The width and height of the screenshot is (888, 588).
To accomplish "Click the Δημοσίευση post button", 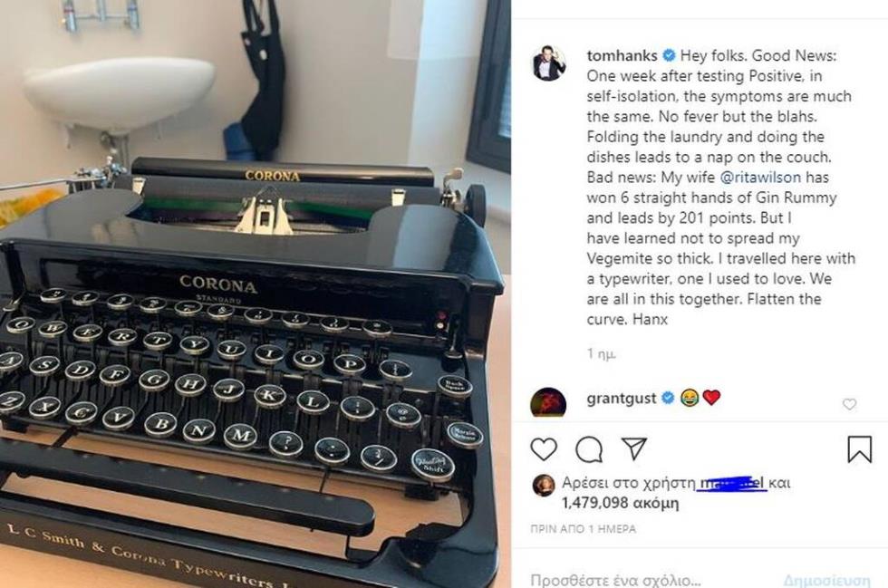I will coord(826,580).
